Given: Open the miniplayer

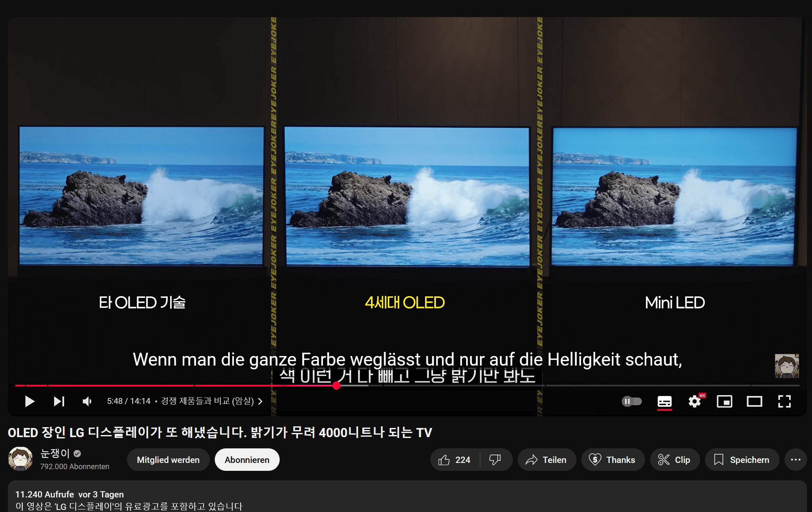Looking at the screenshot, I should tap(725, 401).
